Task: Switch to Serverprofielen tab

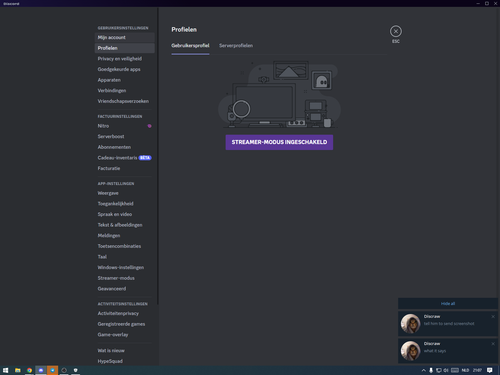Action: pyautogui.click(x=236, y=46)
